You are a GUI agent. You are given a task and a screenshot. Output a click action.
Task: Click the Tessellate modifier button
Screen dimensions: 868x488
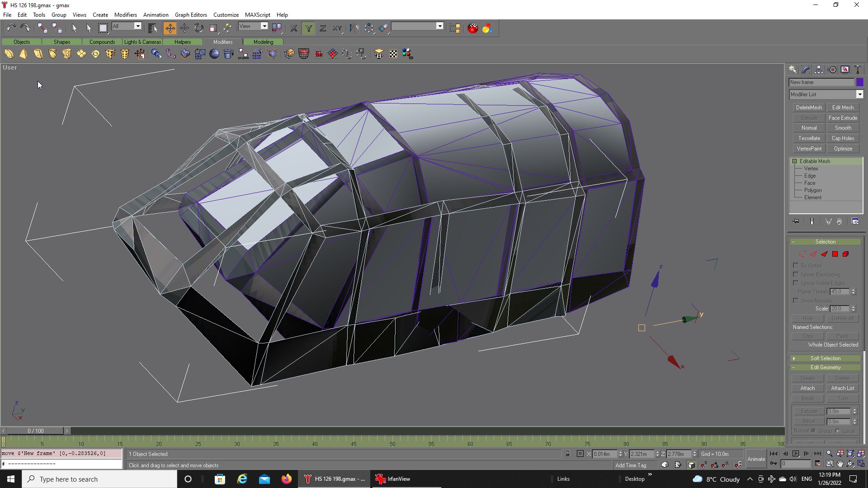click(x=809, y=138)
